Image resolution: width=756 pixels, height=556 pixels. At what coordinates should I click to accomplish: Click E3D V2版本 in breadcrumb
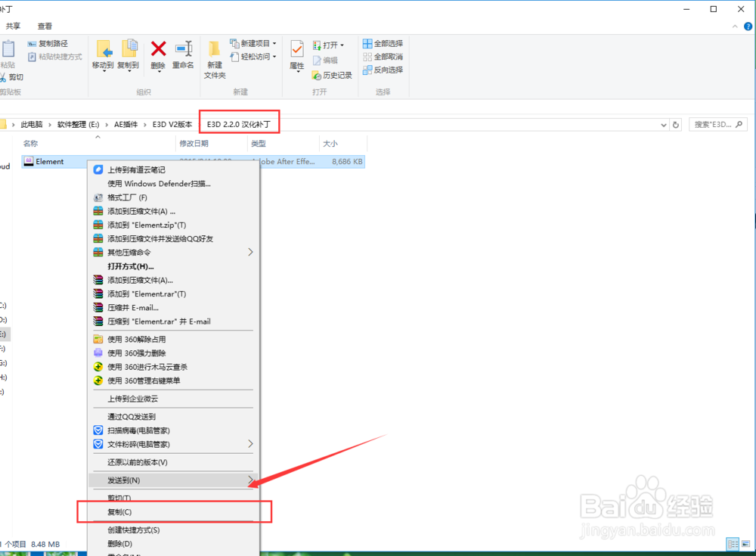(172, 125)
